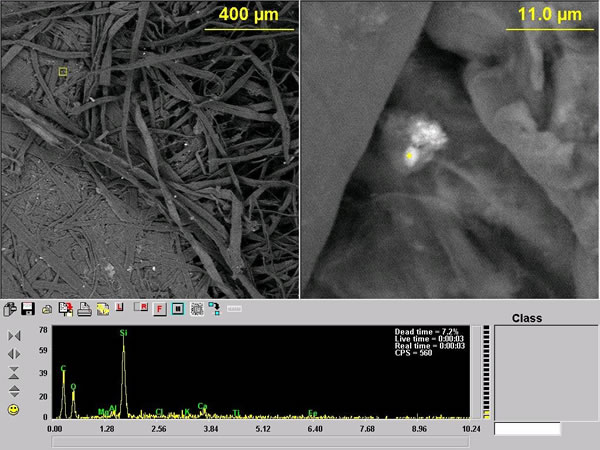Toggle the red R toolbar button
The image size is (600, 450).
point(141,307)
